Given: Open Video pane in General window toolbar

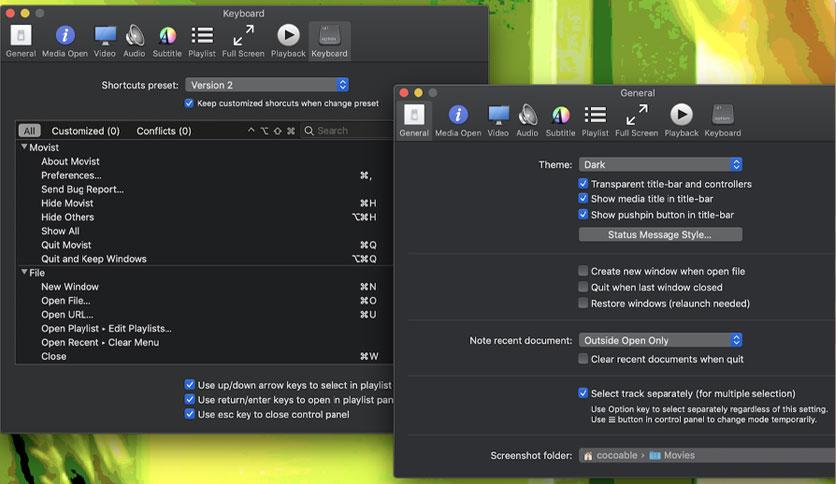Looking at the screenshot, I should pos(498,120).
